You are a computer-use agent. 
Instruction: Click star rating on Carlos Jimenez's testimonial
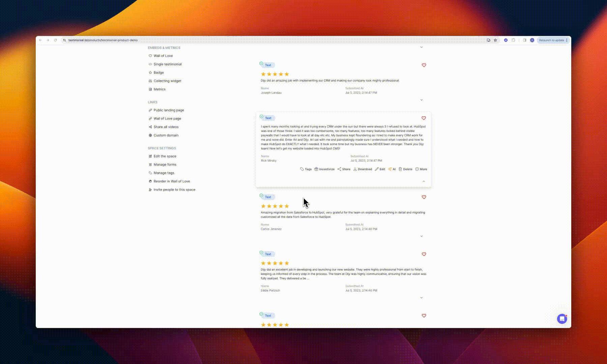coord(275,206)
